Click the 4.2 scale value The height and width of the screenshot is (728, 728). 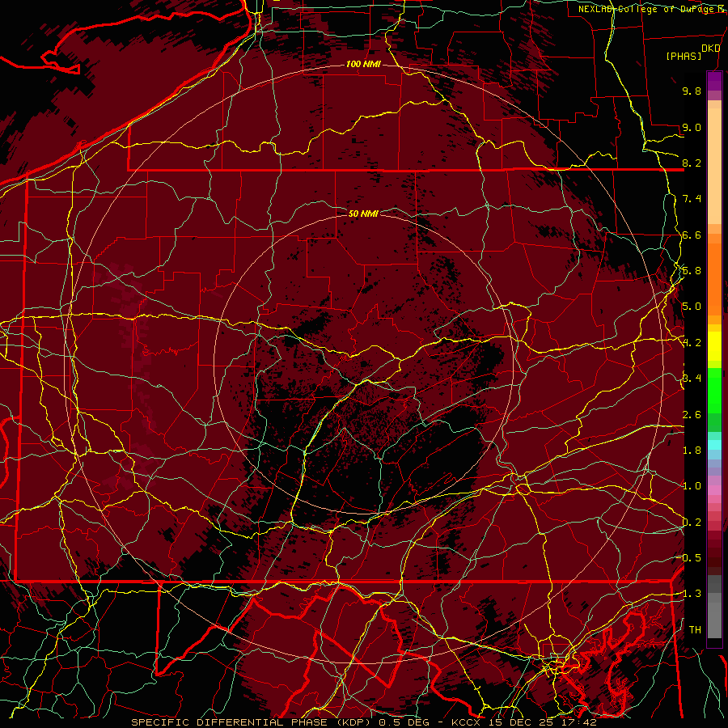click(x=692, y=343)
